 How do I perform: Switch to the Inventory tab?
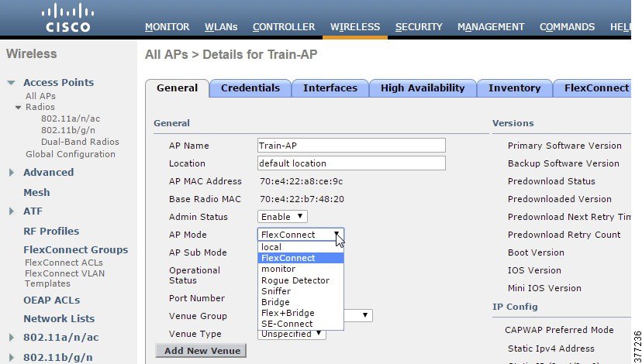point(514,88)
